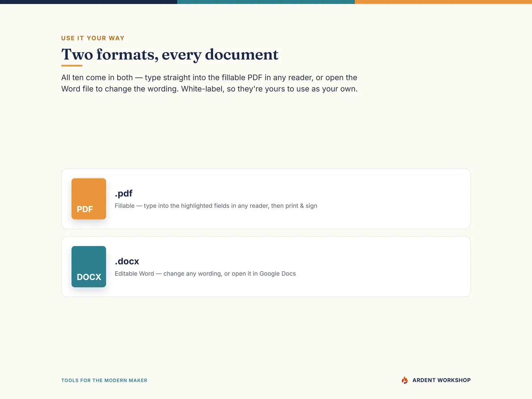The image size is (532, 399).
Task: Click the Ardent Workshop flame logo
Action: click(405, 380)
